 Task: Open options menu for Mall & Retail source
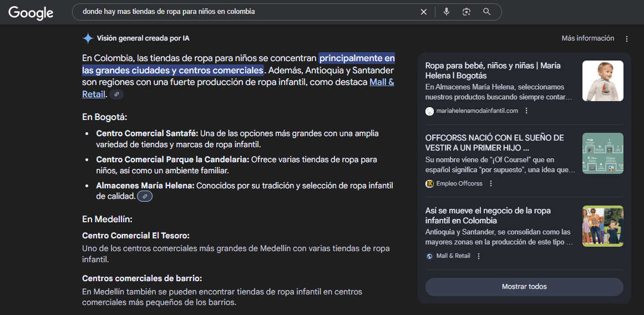click(x=479, y=256)
